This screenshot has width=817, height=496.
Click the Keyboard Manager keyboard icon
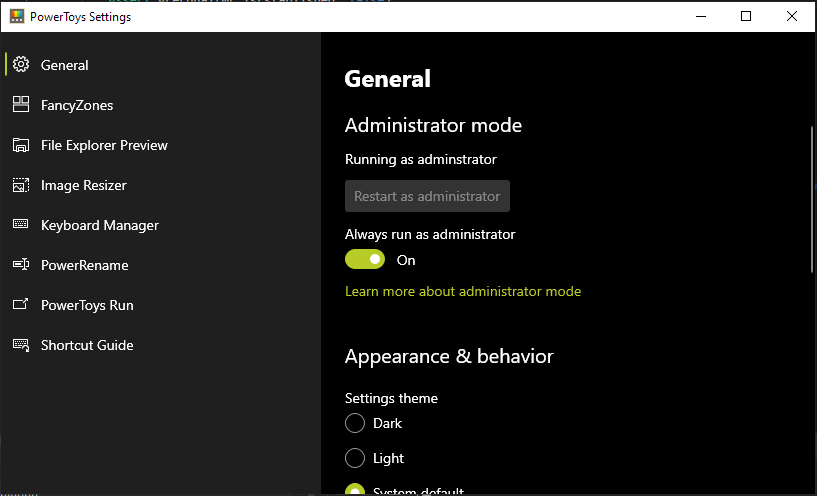click(21, 224)
